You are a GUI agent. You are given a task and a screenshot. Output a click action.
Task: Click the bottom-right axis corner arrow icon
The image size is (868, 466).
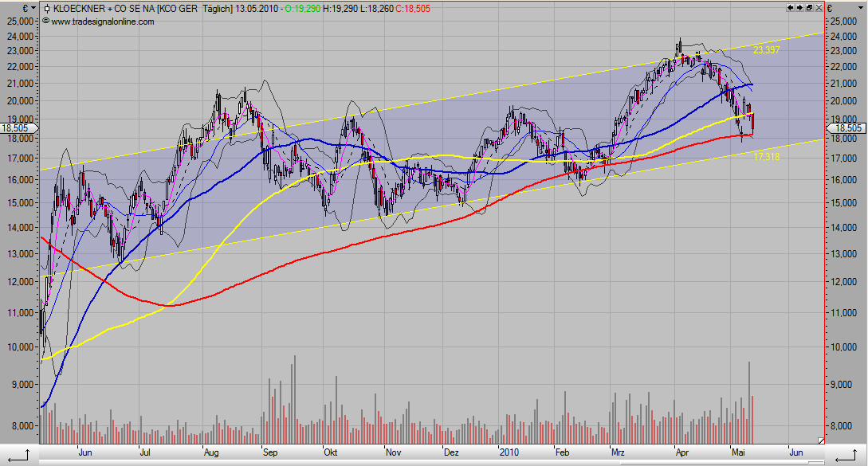coord(845,454)
